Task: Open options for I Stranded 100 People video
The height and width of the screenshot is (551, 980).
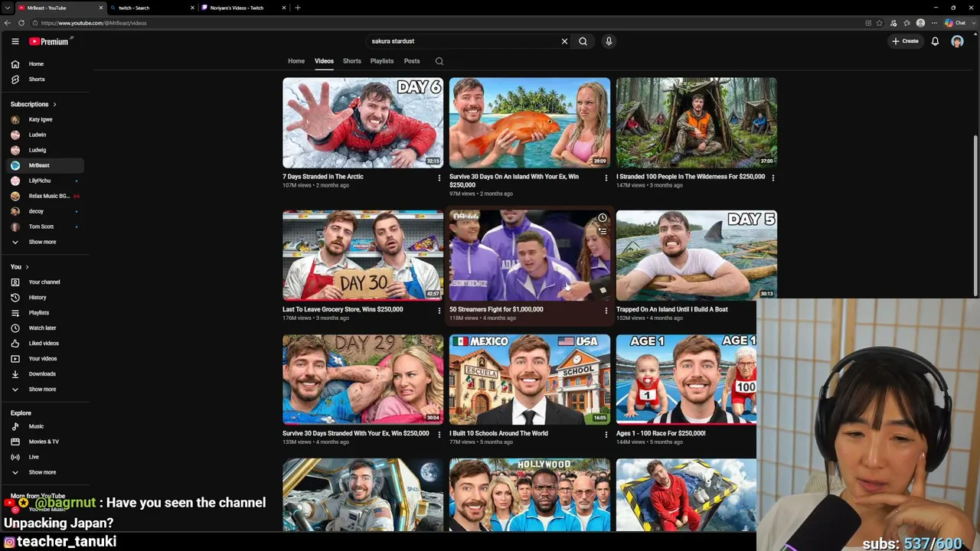Action: pos(773,178)
